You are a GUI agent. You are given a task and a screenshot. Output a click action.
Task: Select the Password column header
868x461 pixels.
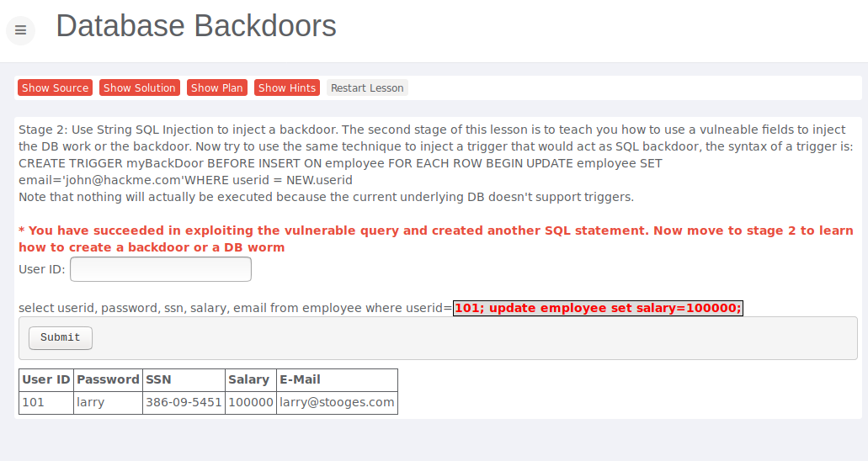(108, 379)
